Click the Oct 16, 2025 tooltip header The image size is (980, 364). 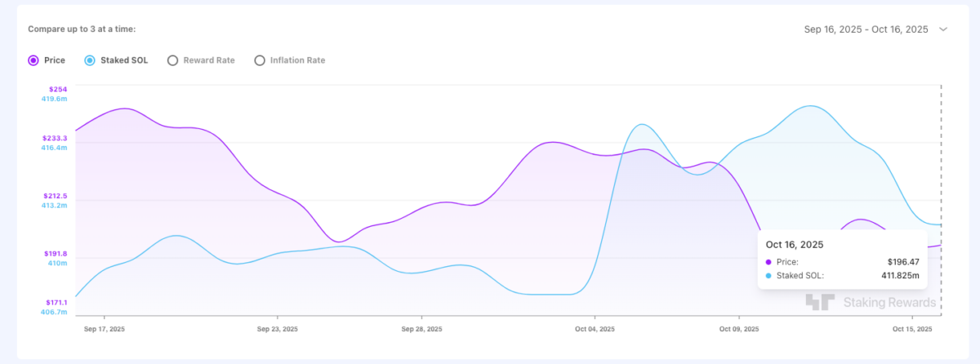tap(794, 244)
